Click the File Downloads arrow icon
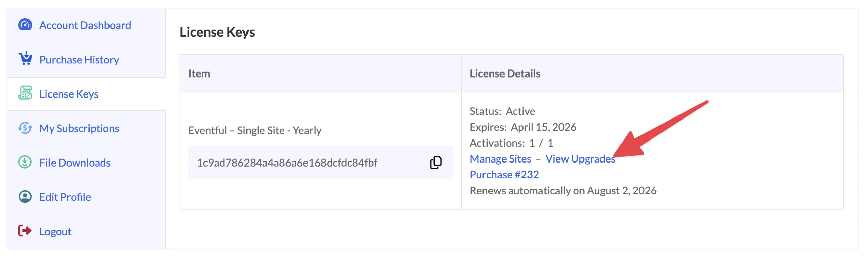The width and height of the screenshot is (868, 259). [x=25, y=163]
